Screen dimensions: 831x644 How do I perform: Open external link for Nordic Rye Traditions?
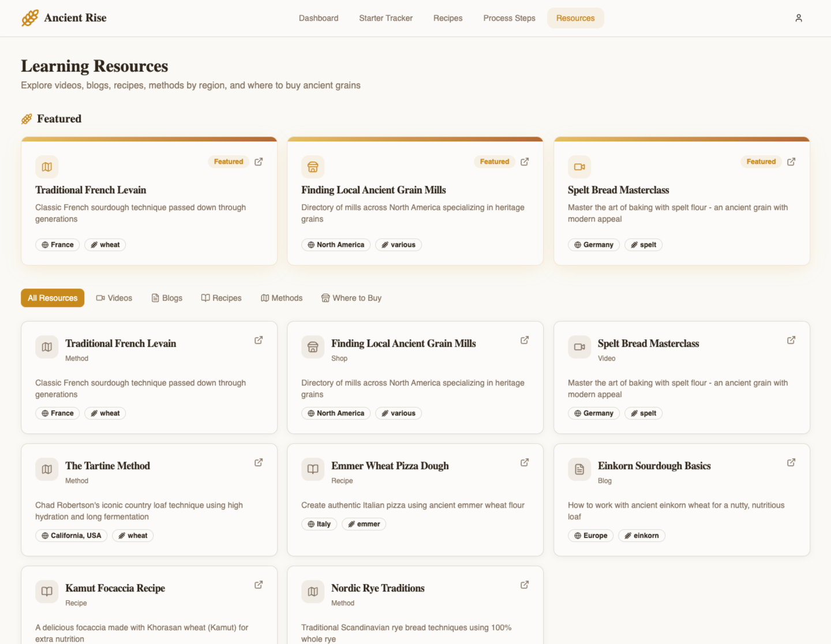click(525, 585)
